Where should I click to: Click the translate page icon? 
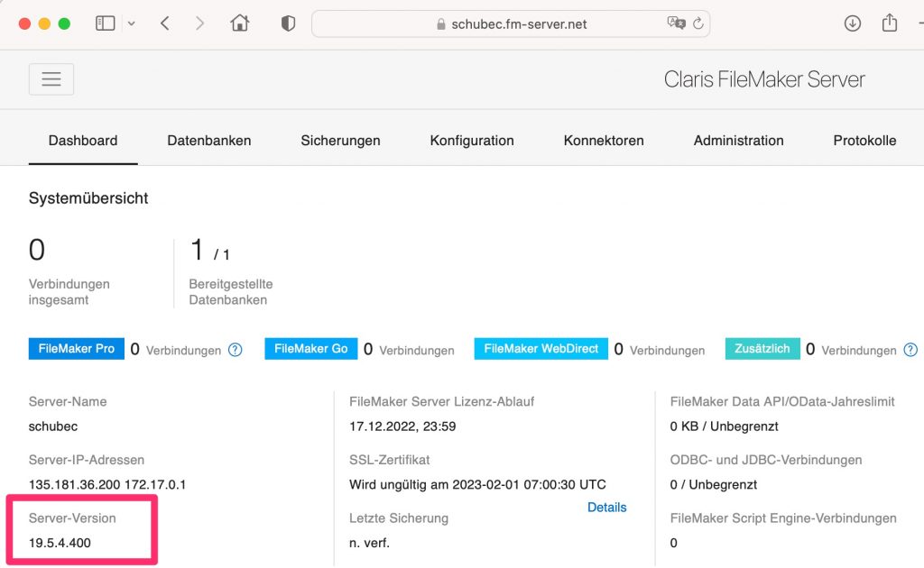[x=676, y=23]
